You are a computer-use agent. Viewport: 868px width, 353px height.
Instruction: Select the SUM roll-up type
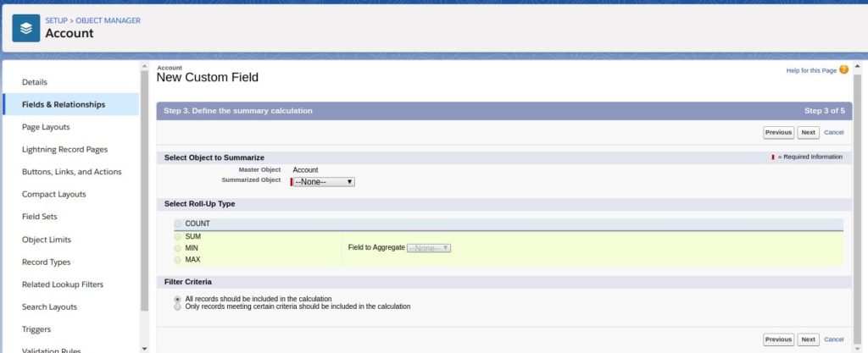[178, 236]
